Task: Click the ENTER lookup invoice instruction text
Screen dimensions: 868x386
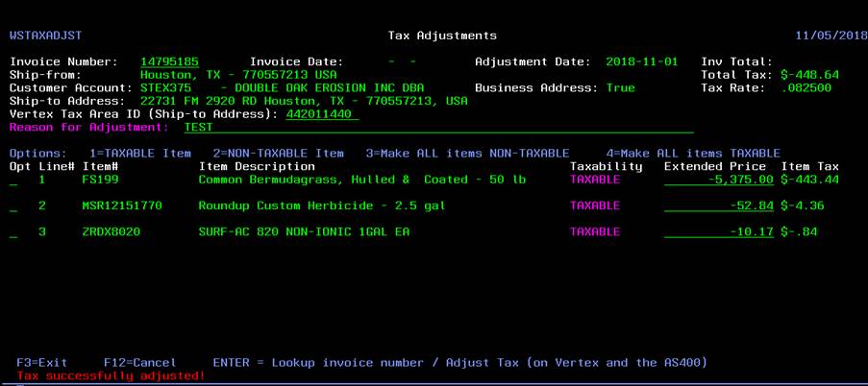Action: click(x=459, y=363)
